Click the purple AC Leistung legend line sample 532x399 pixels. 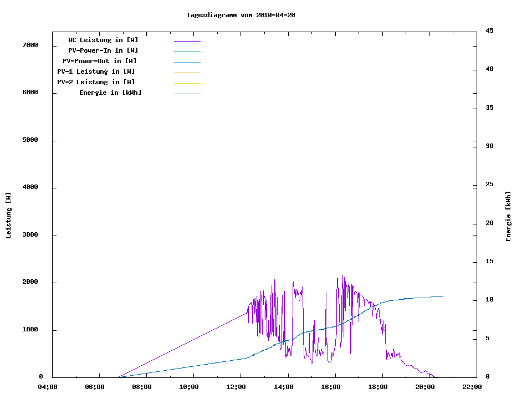[x=187, y=41]
